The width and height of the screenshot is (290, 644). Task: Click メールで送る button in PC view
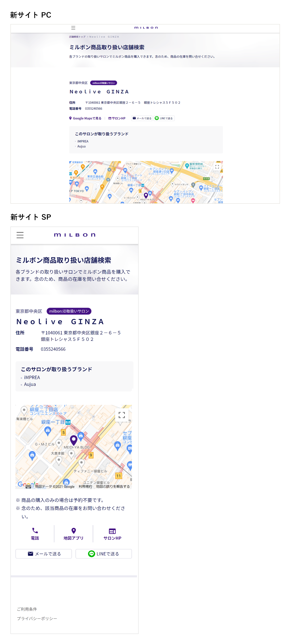coord(142,118)
